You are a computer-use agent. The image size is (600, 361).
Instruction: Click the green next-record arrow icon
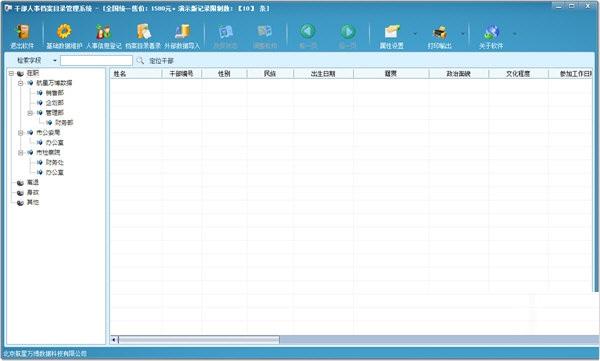click(347, 31)
